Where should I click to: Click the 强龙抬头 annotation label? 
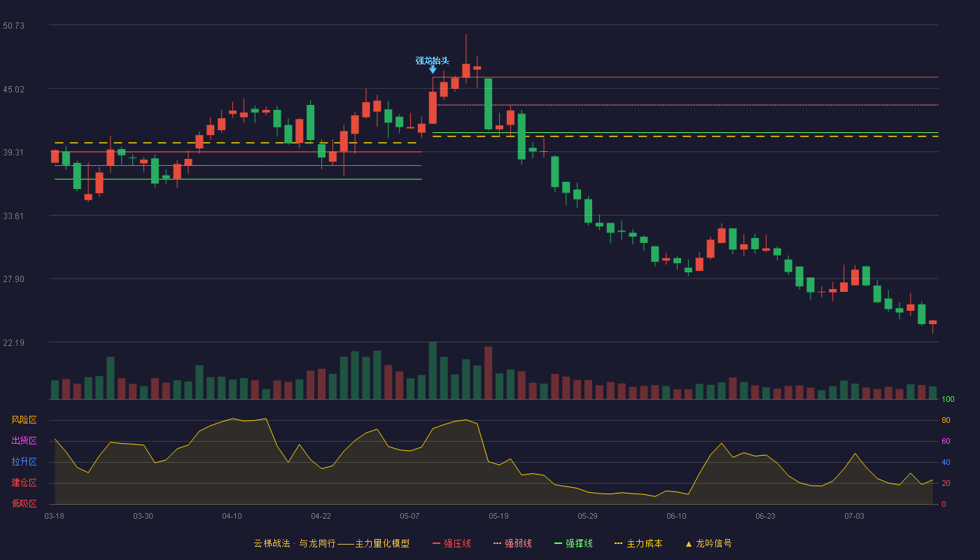point(433,60)
